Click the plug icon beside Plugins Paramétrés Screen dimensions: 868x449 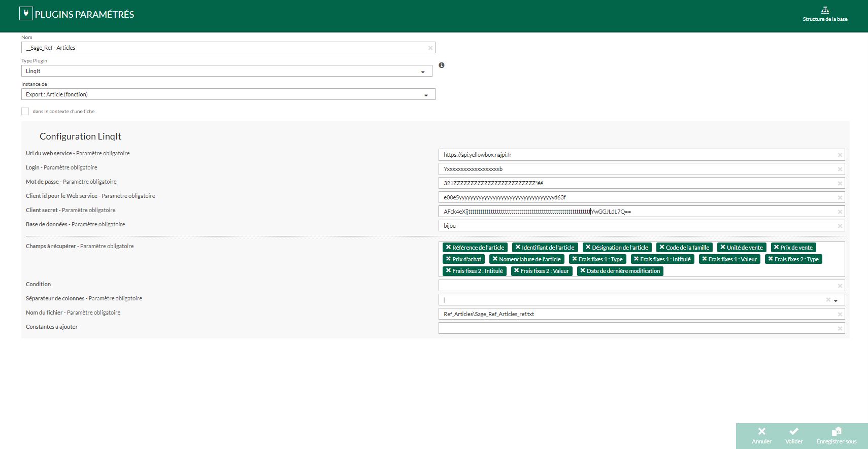point(26,14)
